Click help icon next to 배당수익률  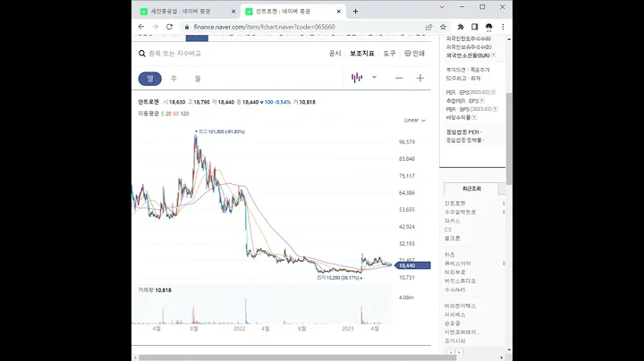(474, 117)
